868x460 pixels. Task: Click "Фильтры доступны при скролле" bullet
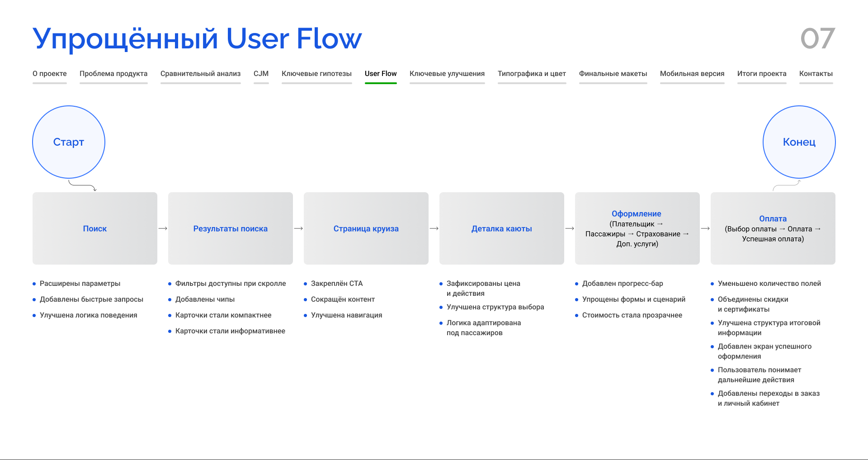227,284
